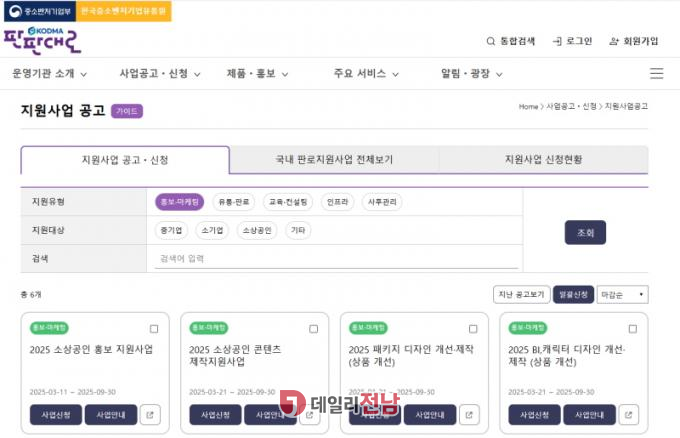Open external link icon on BI,캐릭터 디자인 card
Image resolution: width=680 pixels, height=438 pixels.
(628, 414)
